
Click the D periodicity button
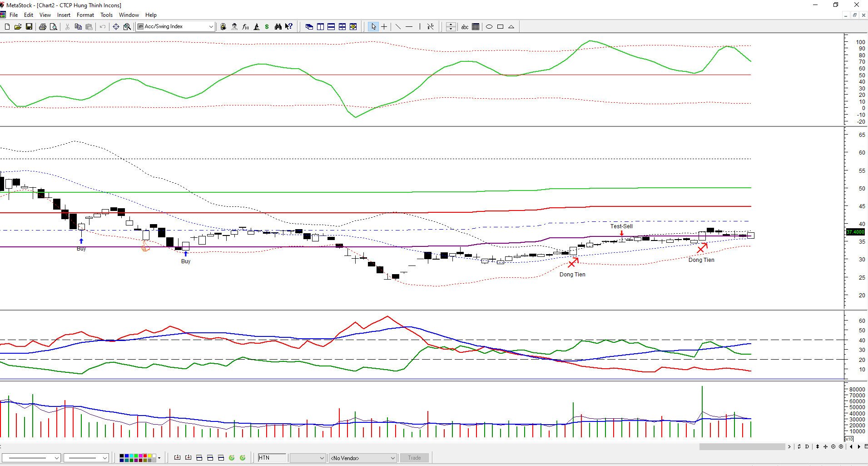coord(807,446)
